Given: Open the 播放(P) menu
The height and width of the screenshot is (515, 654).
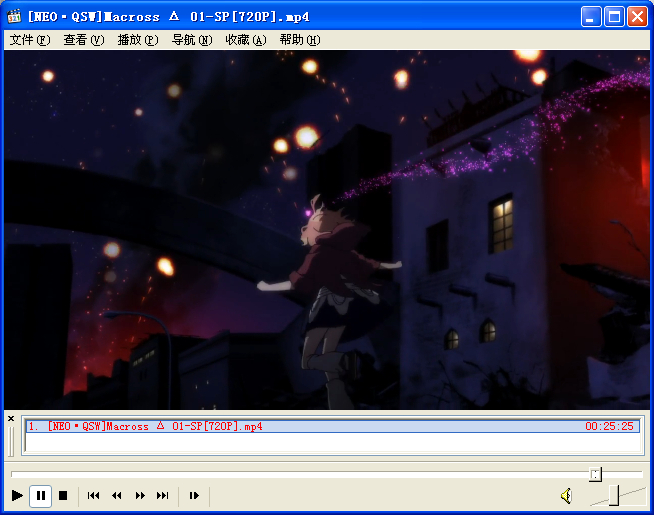Looking at the screenshot, I should (138, 40).
